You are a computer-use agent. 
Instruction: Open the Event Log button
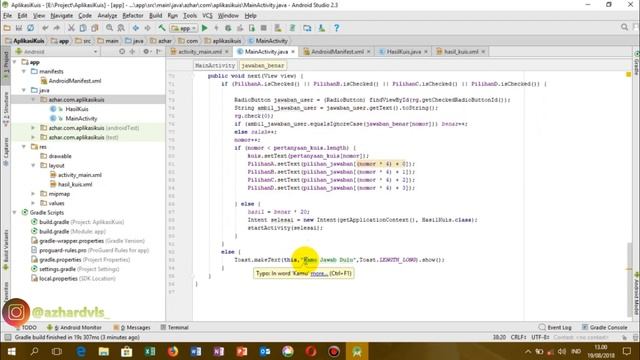click(x=555, y=328)
